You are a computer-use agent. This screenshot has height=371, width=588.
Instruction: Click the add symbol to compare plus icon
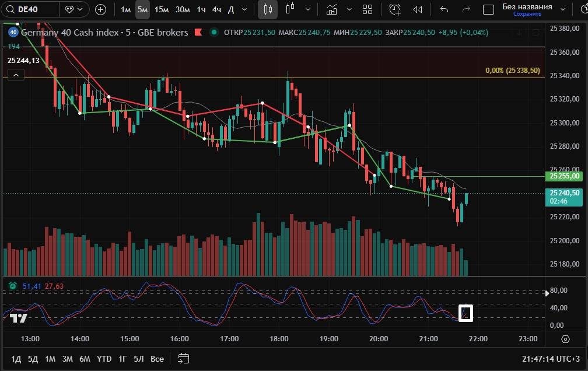pos(100,9)
